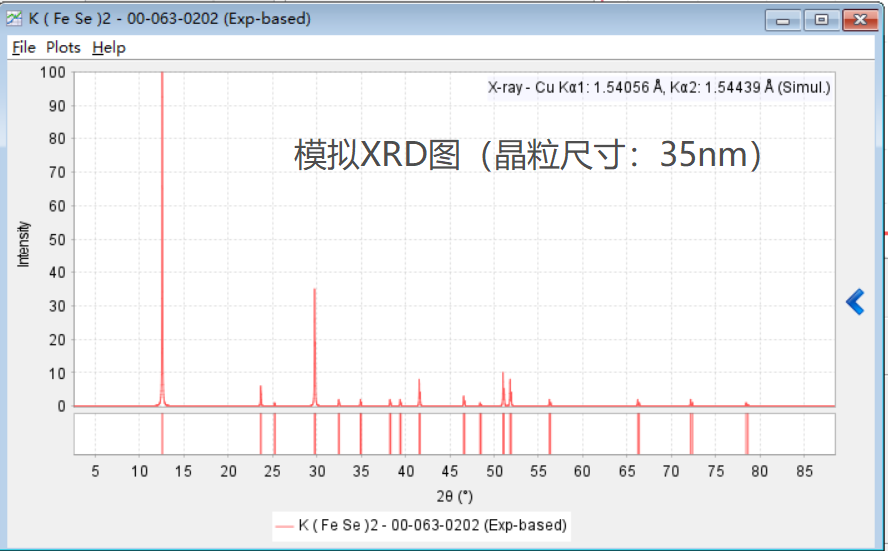Minimize the K (Fe Se)2 window
The height and width of the screenshot is (551, 888).
tap(783, 20)
